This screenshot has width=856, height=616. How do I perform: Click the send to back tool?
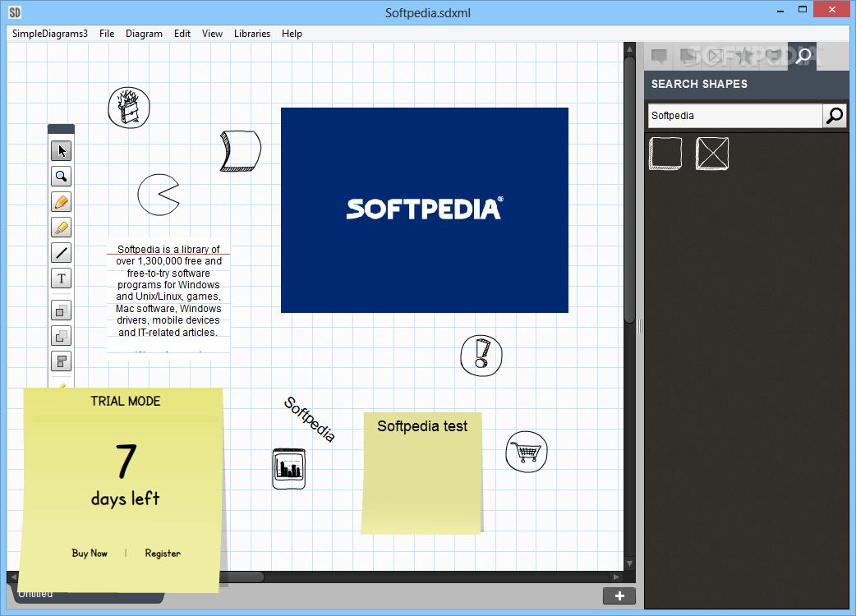coord(61,336)
